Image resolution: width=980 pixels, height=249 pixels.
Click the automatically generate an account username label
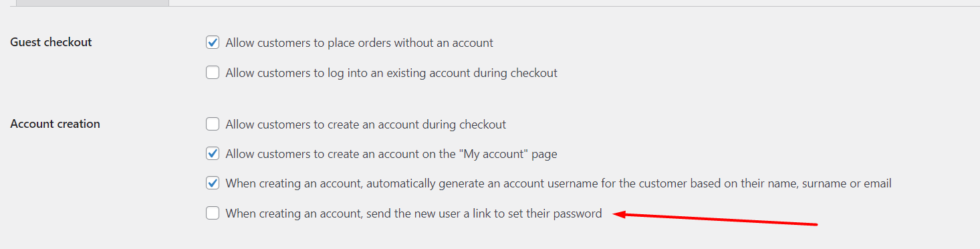pos(559,183)
